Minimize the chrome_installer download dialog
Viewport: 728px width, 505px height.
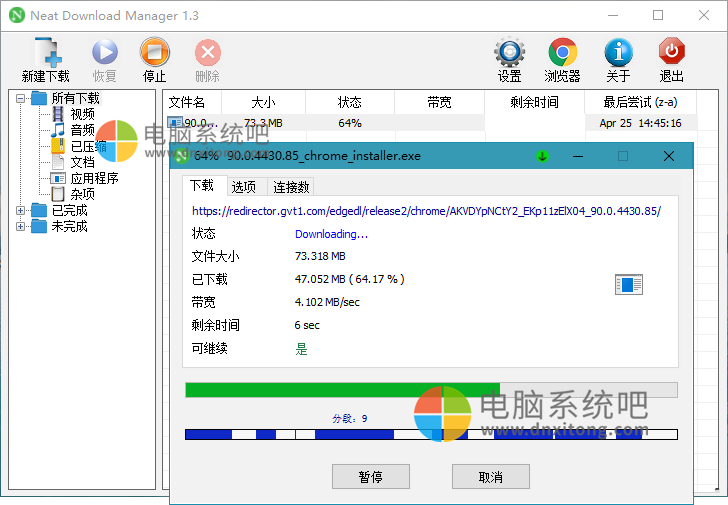578,156
